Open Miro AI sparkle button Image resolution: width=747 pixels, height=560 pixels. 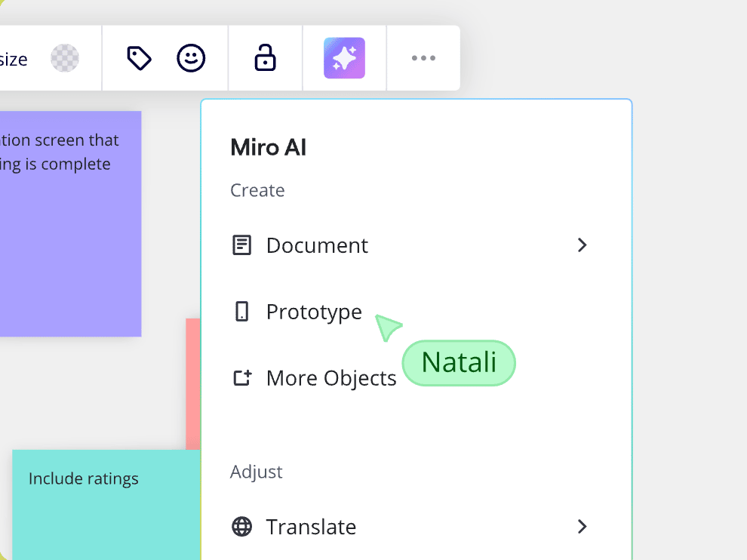pos(344,58)
